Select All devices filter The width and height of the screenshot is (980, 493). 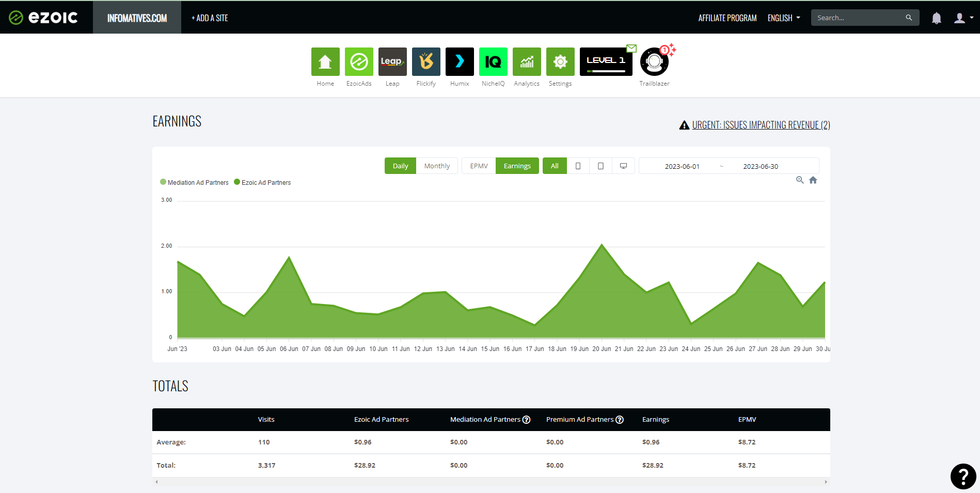(555, 166)
